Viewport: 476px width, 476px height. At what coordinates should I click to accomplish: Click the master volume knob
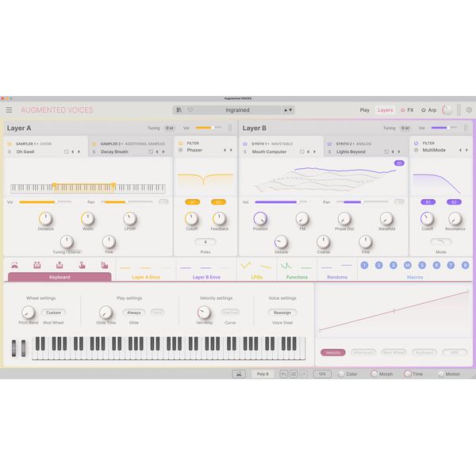(447, 110)
